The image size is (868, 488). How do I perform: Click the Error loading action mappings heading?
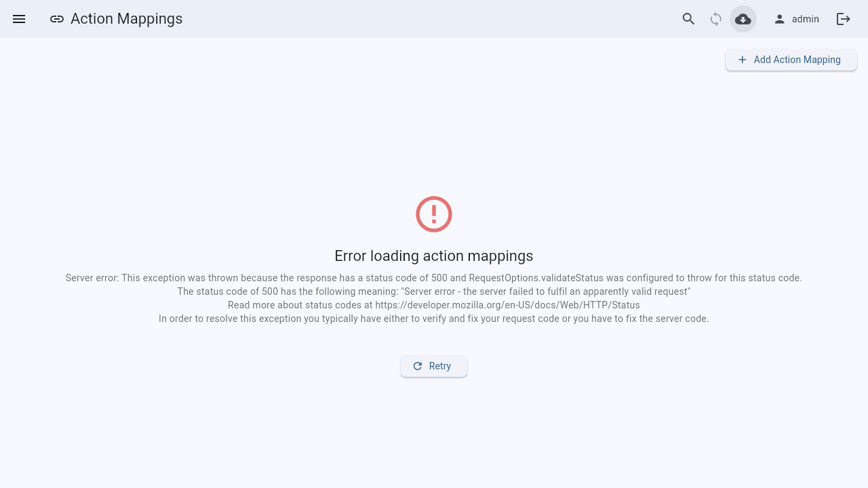(434, 256)
